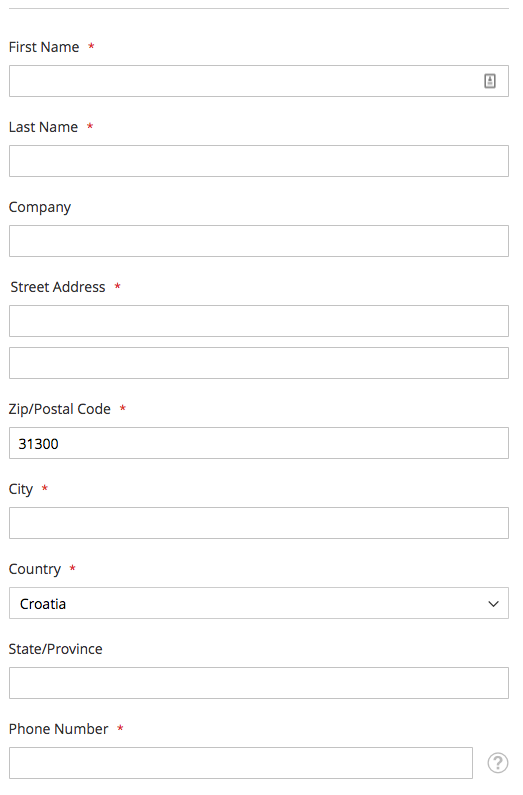This screenshot has height=795, width=523.
Task: Click into the State/Province text box
Action: (258, 683)
